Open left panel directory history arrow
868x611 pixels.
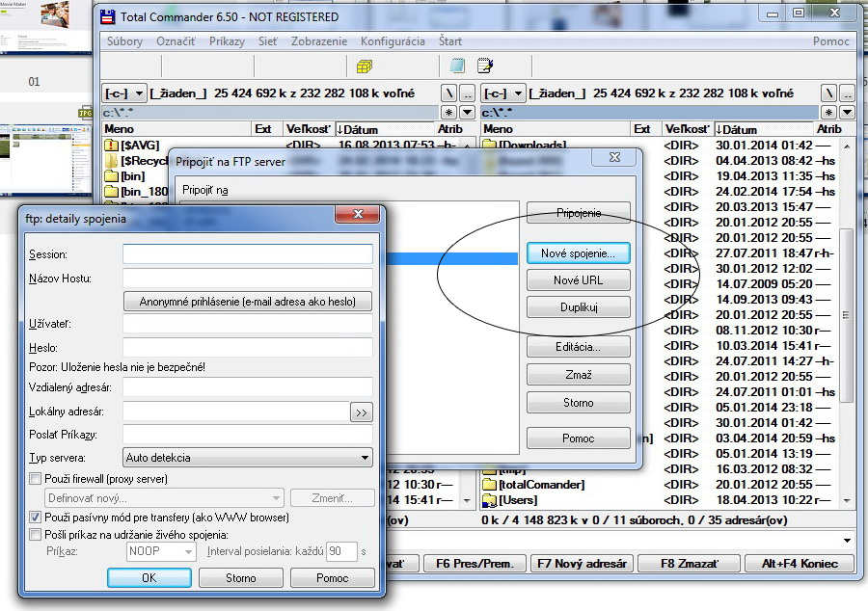(x=468, y=113)
